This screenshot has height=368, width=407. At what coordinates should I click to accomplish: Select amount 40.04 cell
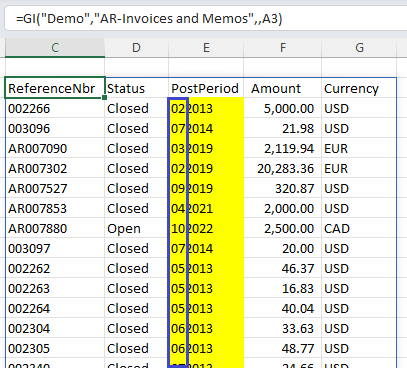tap(283, 308)
